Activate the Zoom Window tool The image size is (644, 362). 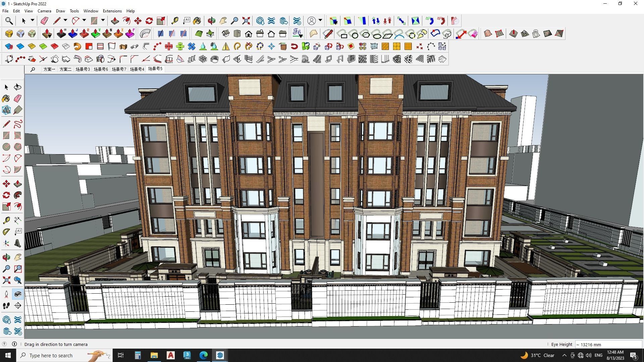tap(17, 269)
